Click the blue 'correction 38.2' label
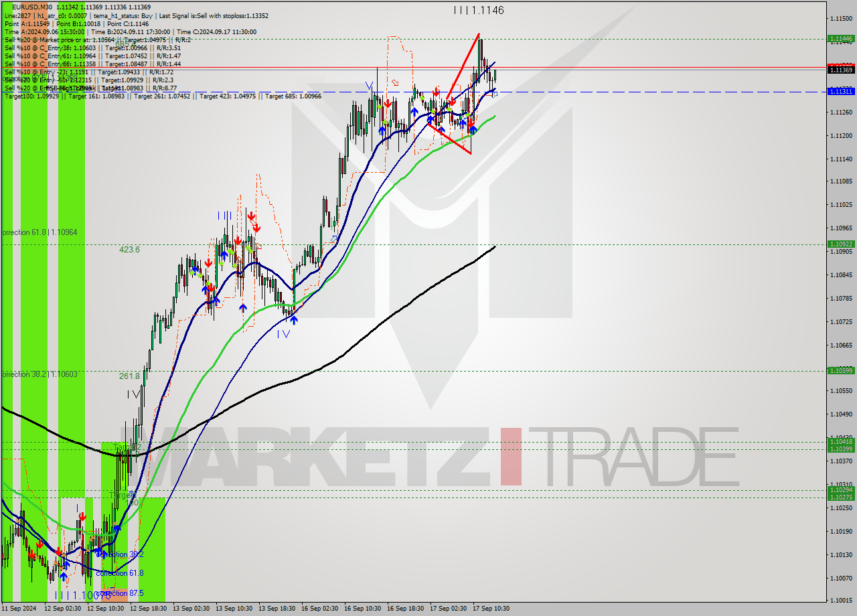 [x=119, y=554]
